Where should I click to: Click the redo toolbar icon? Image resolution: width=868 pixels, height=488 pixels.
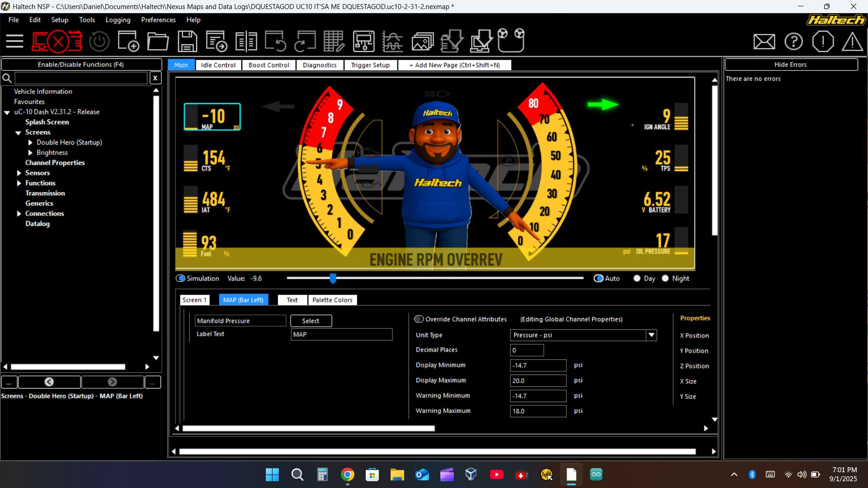(x=305, y=41)
